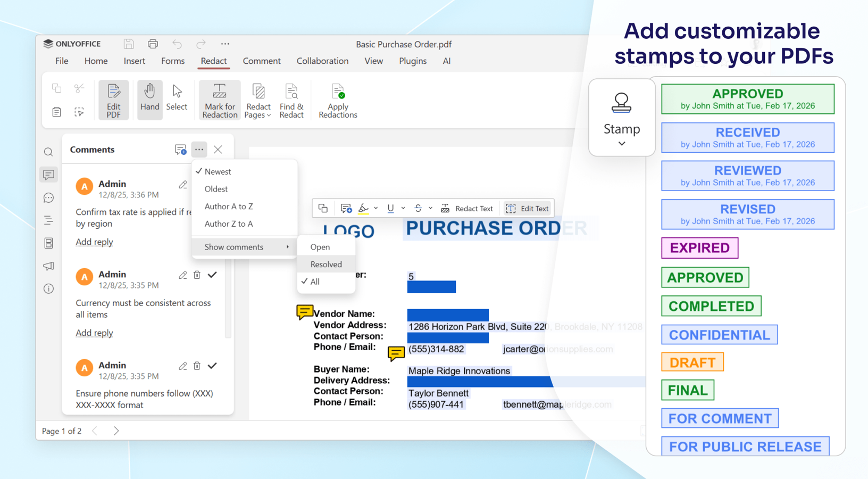Select the Hand tool

point(149,99)
